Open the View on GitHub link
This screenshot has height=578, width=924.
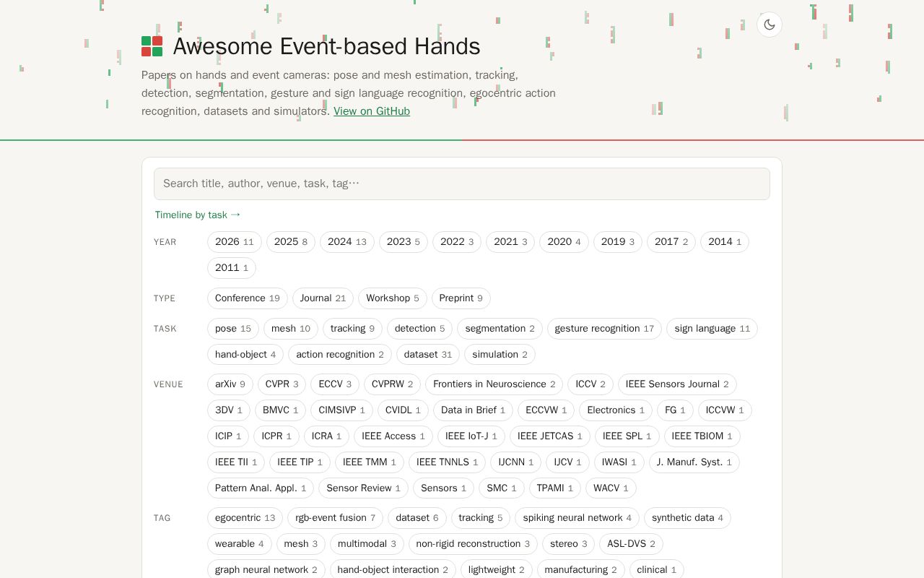372,111
